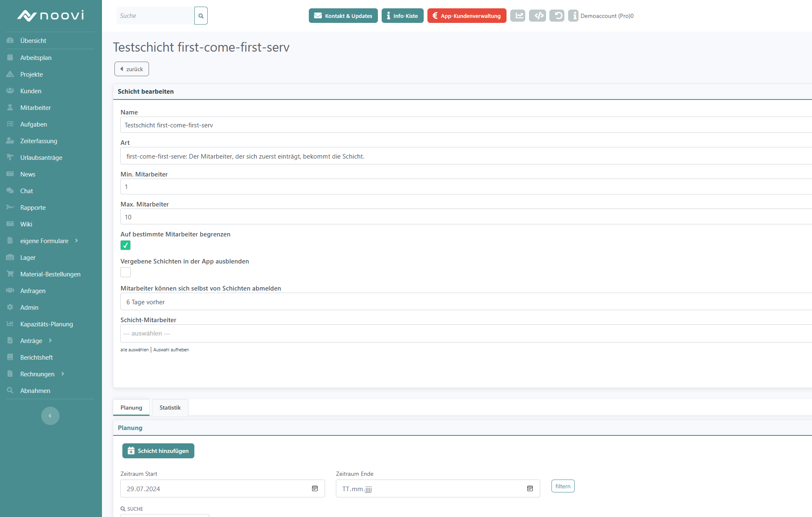This screenshot has height=517, width=812.
Task: Open calendar picker for Zeitraum Start
Action: [x=315, y=489]
